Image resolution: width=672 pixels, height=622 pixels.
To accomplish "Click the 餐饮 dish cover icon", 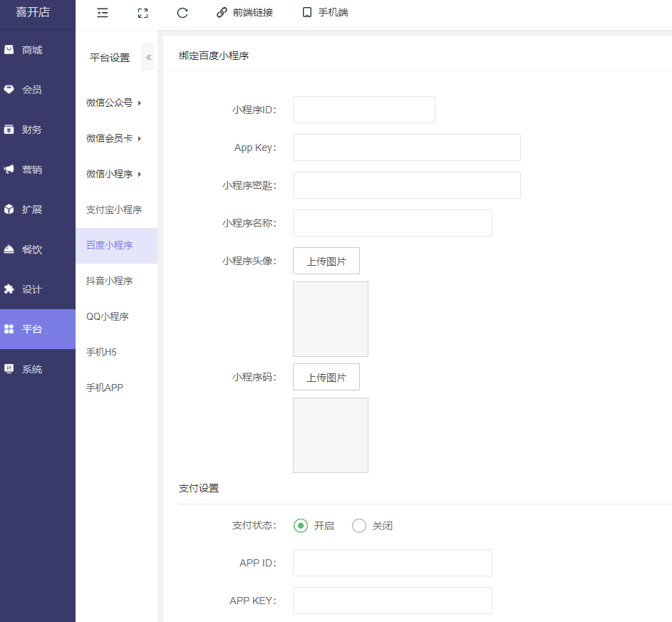I will click(9, 249).
